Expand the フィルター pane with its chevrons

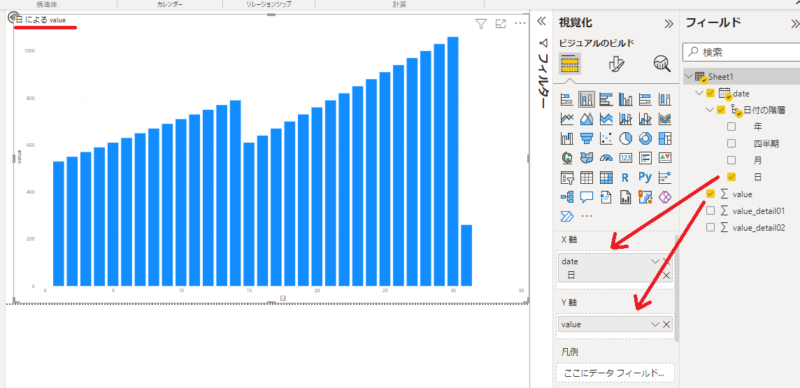(x=542, y=21)
